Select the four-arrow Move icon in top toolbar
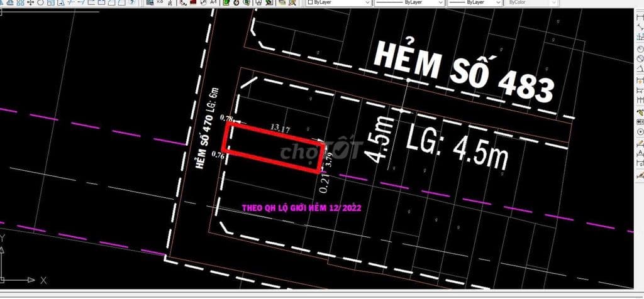 pyautogui.click(x=31, y=3)
